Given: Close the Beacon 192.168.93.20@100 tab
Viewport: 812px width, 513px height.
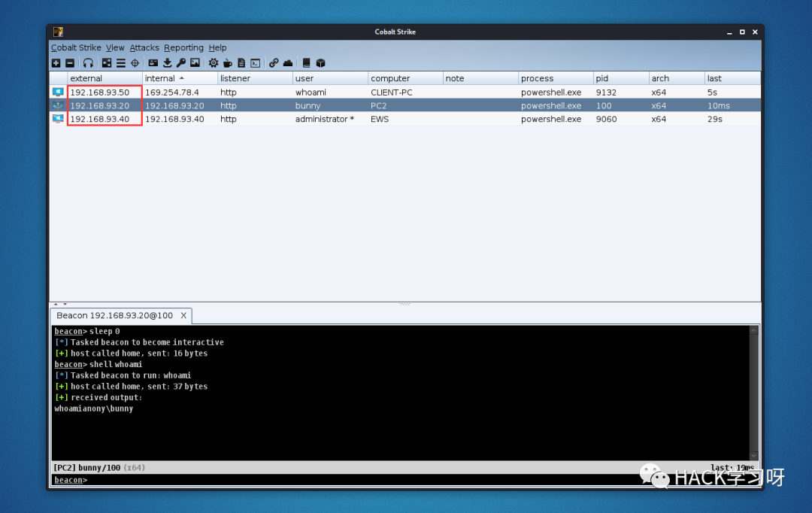Looking at the screenshot, I should coord(183,316).
